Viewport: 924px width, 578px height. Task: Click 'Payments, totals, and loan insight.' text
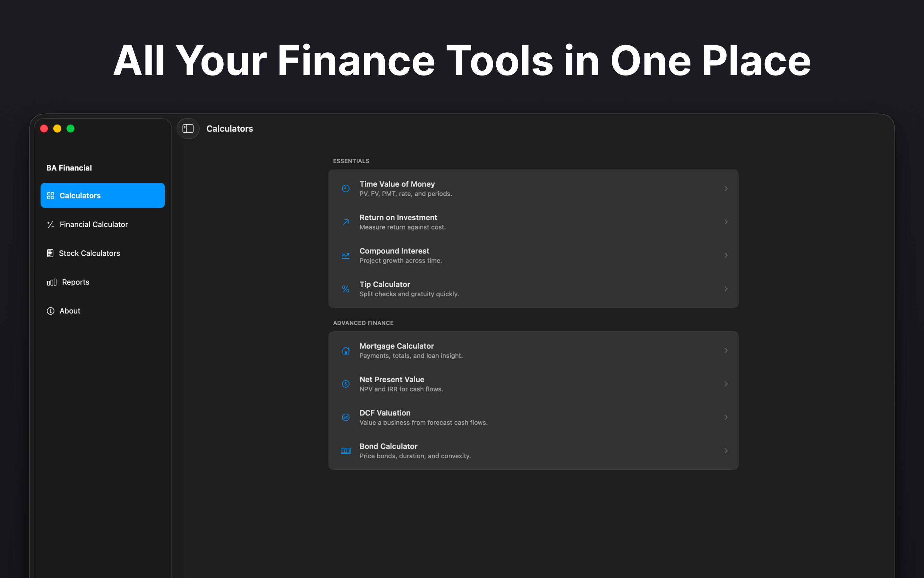coord(411,356)
